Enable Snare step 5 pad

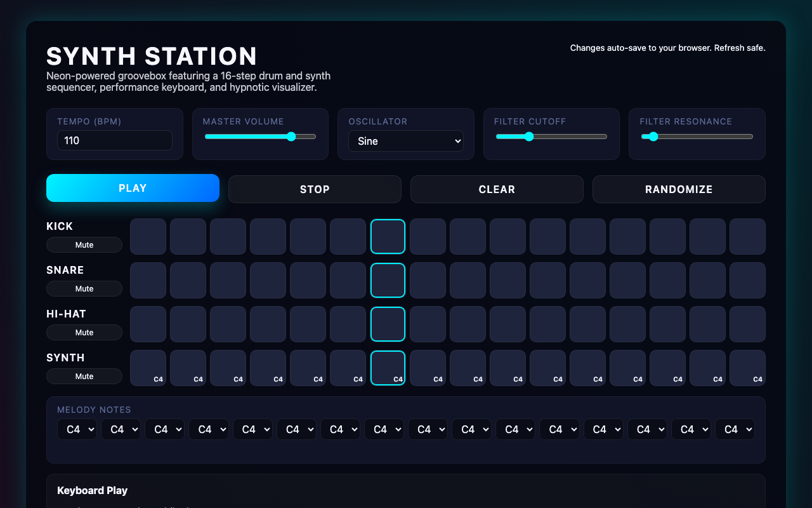click(x=308, y=280)
